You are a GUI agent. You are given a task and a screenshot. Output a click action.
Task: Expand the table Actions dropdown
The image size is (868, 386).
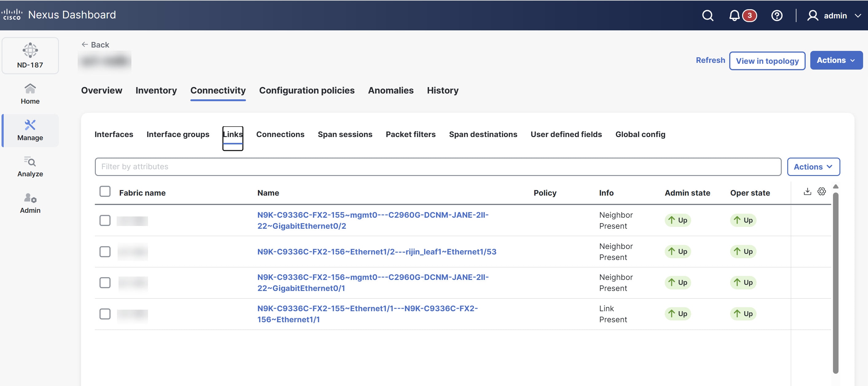[x=813, y=166]
